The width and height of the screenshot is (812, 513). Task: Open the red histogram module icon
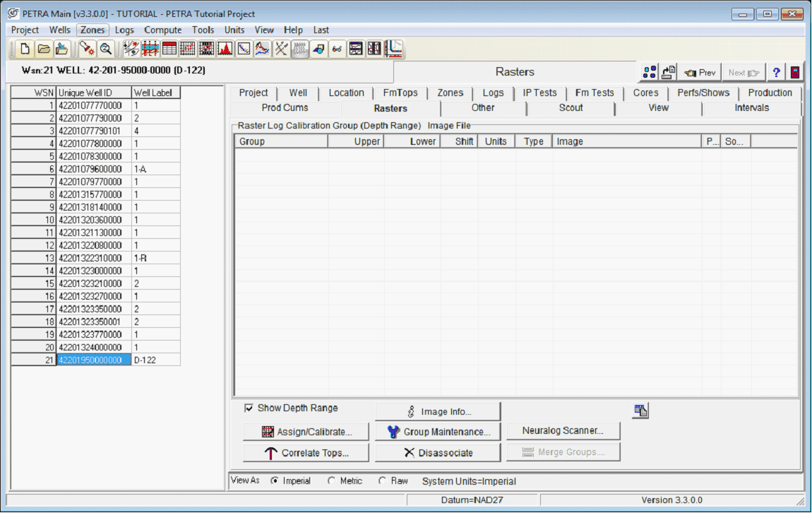coord(225,49)
